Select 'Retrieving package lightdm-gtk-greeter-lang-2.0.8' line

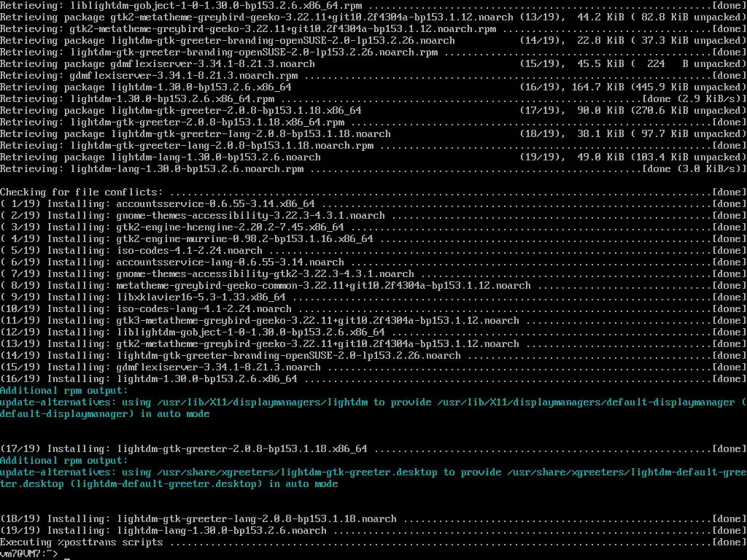pos(373,134)
